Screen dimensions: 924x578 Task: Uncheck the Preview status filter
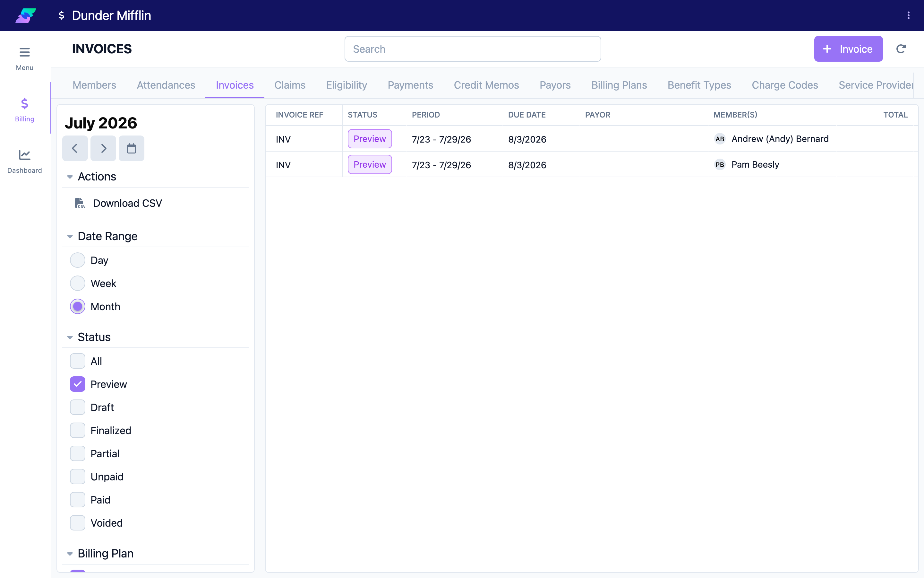pyautogui.click(x=78, y=384)
